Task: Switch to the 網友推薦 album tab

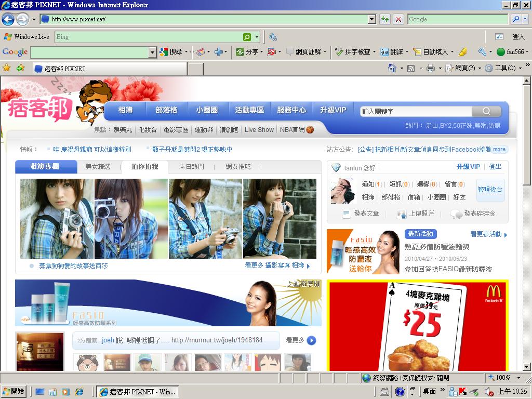Action: coord(238,167)
